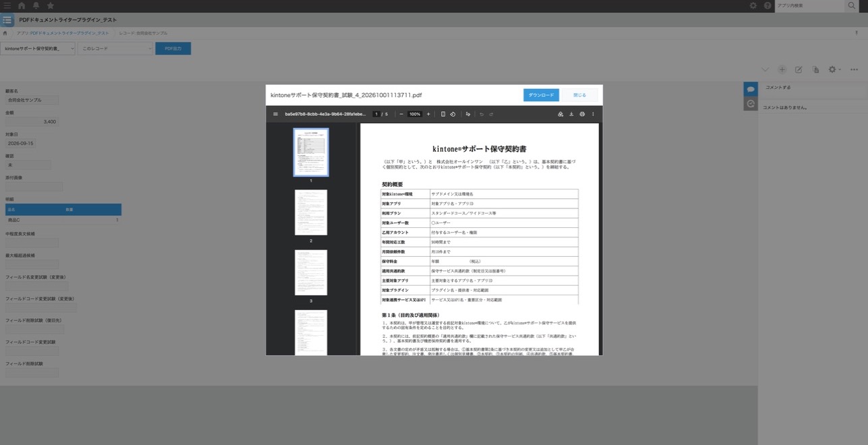Click the duplicate record icon

(815, 69)
